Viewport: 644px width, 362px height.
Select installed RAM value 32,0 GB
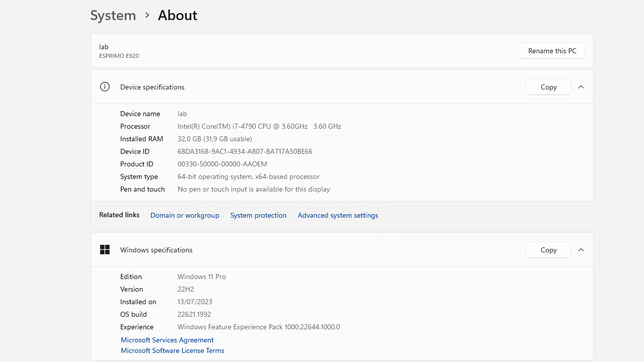[x=215, y=139]
